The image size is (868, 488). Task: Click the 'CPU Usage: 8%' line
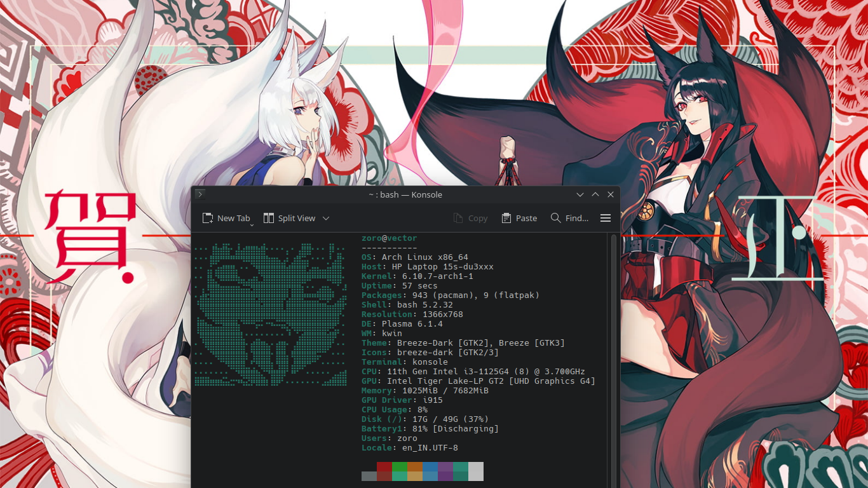[395, 410]
